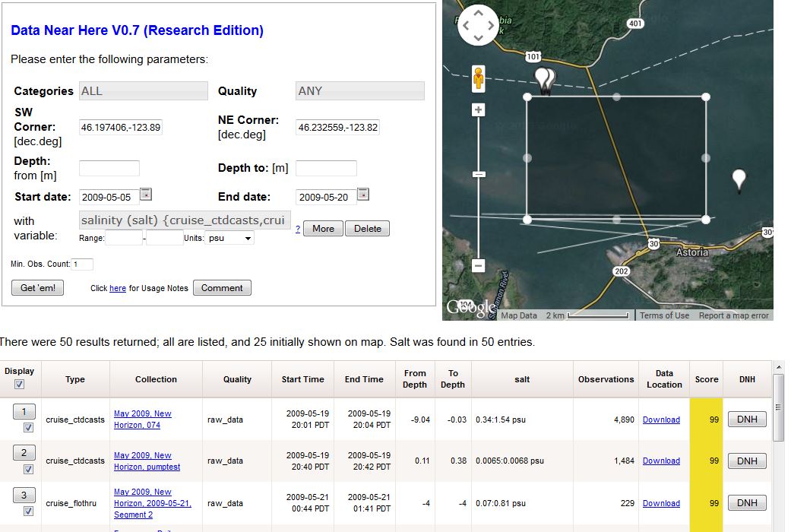791x532 pixels.
Task: Click the Score column header
Action: (706, 379)
